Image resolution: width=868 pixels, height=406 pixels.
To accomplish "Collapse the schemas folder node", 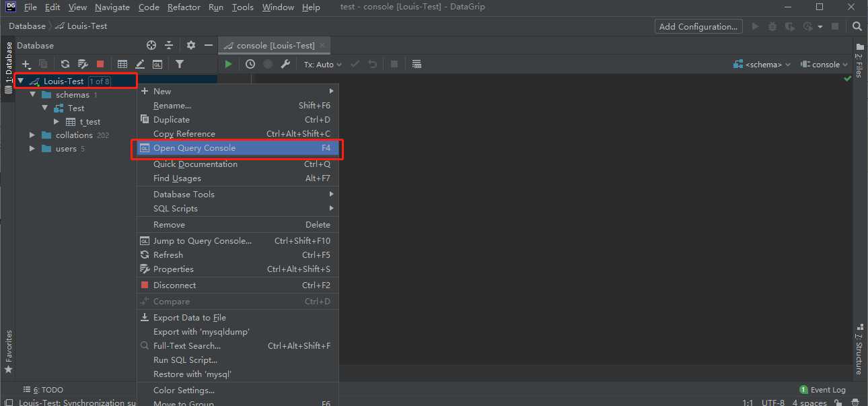I will click(x=32, y=95).
